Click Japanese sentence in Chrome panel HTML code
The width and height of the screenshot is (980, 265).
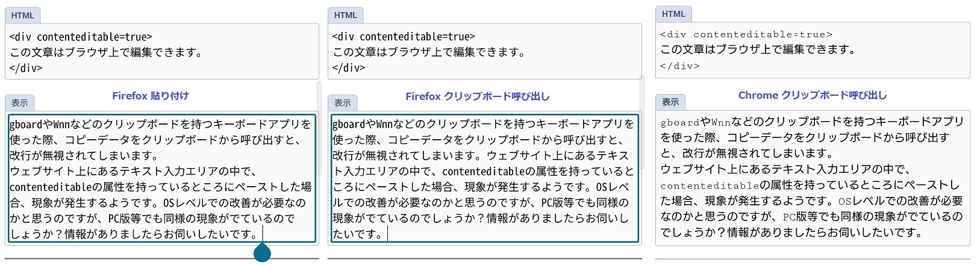(x=758, y=49)
